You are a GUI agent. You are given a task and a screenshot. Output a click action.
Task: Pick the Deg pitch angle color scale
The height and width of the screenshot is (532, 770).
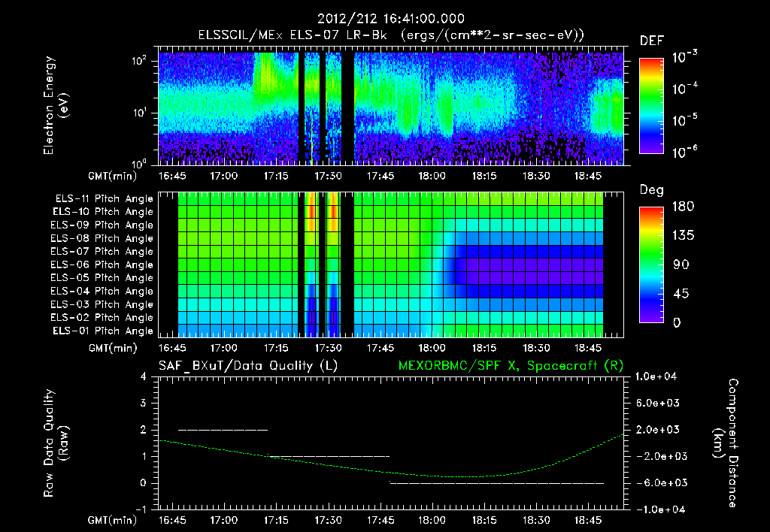coord(651,264)
